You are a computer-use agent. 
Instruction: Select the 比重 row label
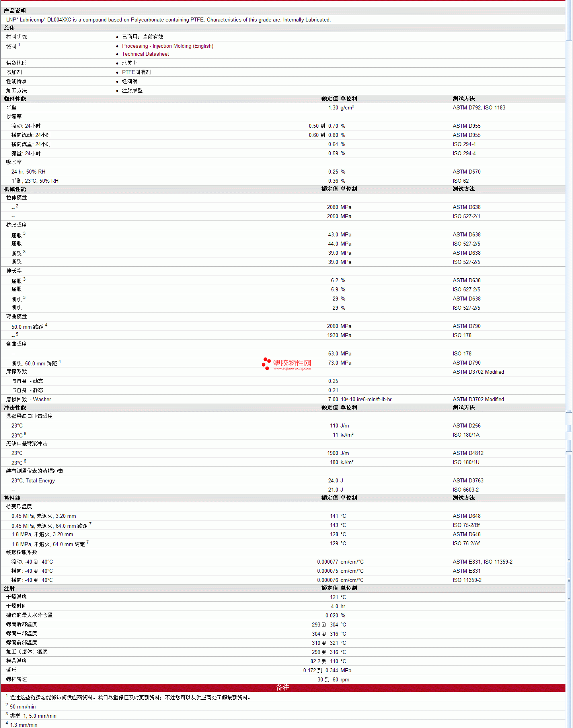pos(12,107)
